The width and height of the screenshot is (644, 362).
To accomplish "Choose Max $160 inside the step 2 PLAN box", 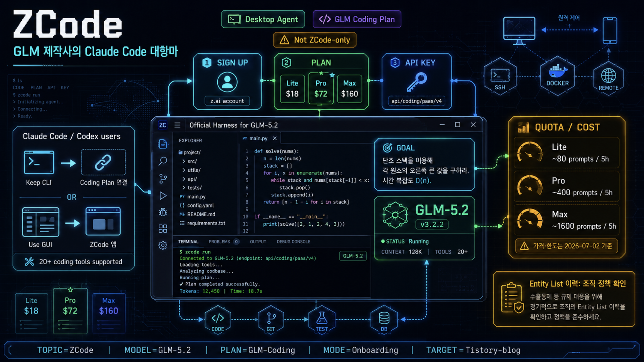I will click(349, 89).
